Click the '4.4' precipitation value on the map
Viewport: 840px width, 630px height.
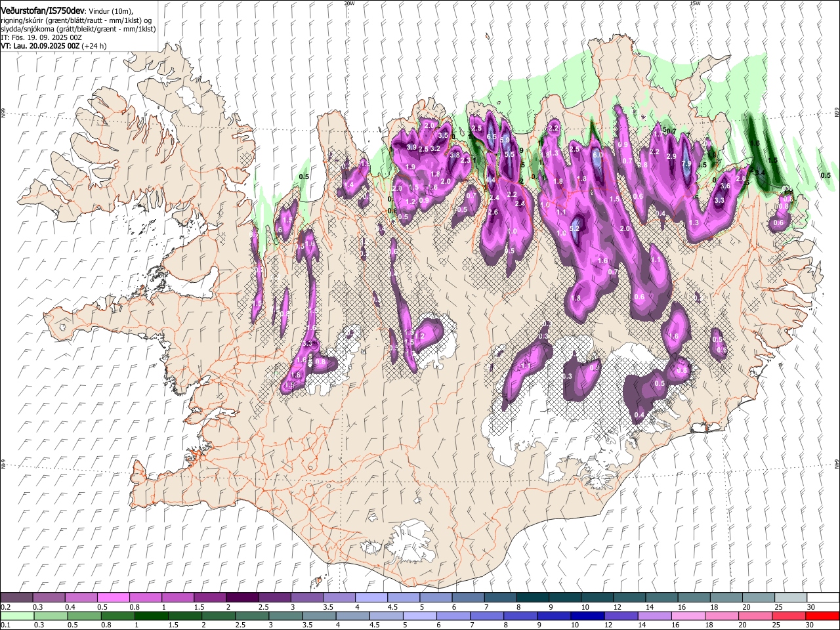tap(490, 180)
